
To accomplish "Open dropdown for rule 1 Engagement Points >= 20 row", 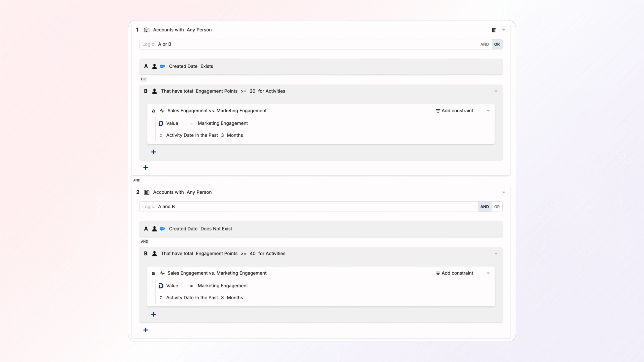I will tap(496, 91).
